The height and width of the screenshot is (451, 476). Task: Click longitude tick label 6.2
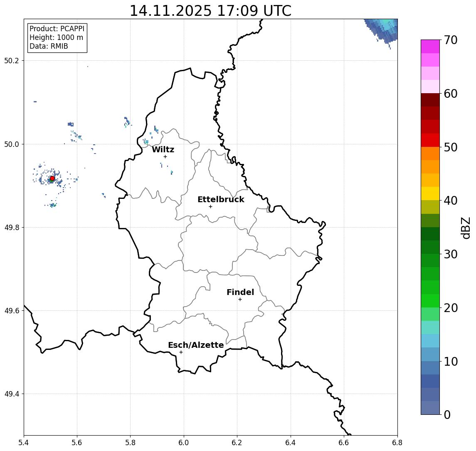click(237, 443)
